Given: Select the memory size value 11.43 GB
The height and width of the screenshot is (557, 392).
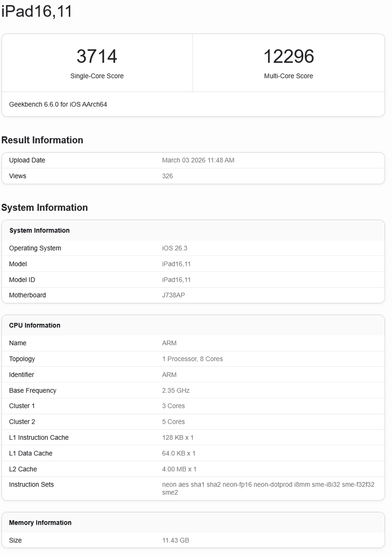Looking at the screenshot, I should coord(175,540).
